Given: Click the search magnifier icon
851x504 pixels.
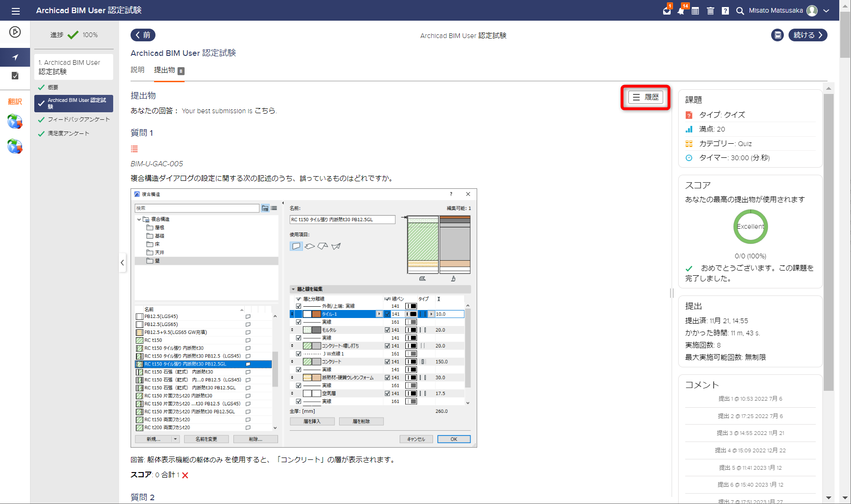Looking at the screenshot, I should tap(740, 10).
